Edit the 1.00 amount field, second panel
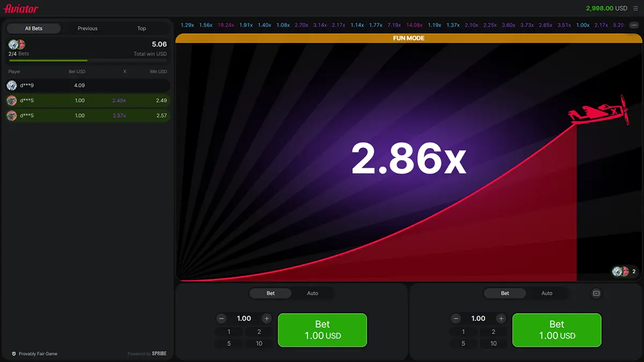The width and height of the screenshot is (644, 362). 479,319
